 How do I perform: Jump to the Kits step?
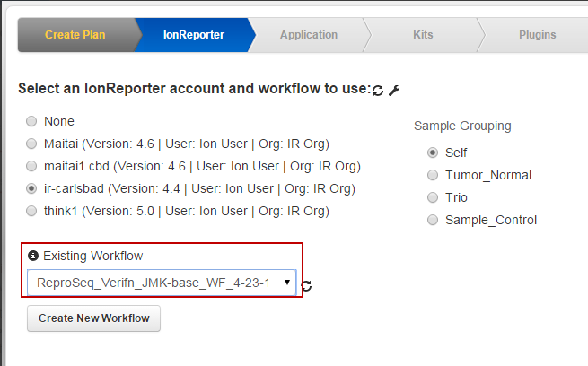(x=423, y=35)
